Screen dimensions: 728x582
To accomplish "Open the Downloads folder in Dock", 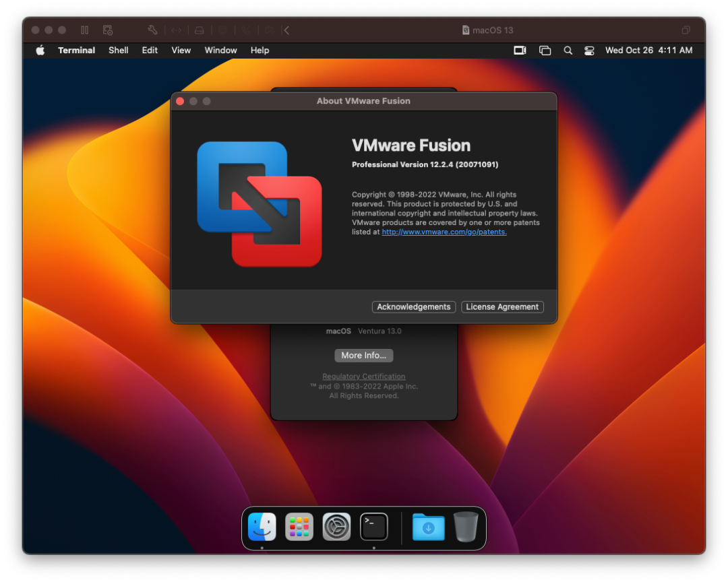I will pyautogui.click(x=428, y=527).
